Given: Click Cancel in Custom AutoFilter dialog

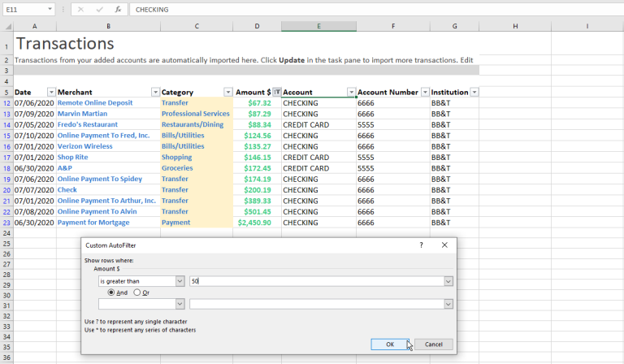Looking at the screenshot, I should click(433, 344).
